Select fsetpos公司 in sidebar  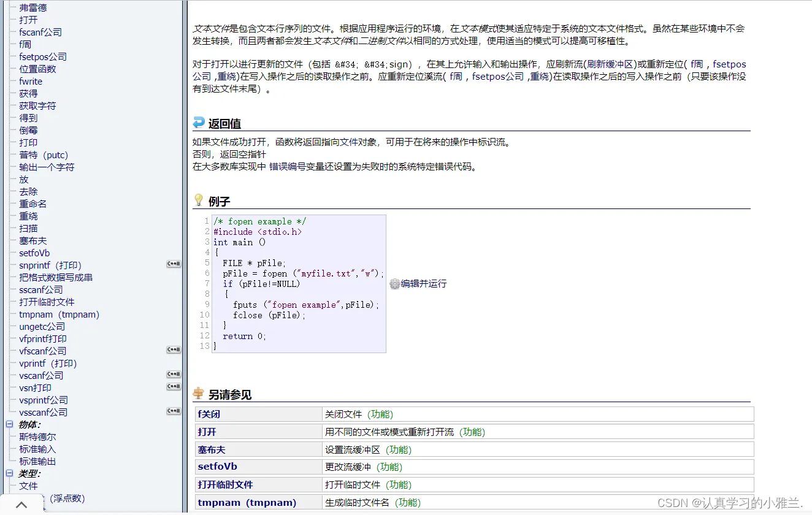click(x=43, y=56)
